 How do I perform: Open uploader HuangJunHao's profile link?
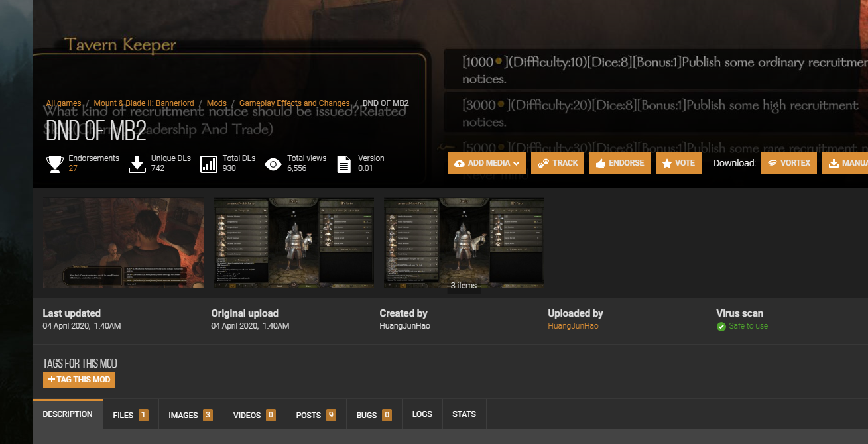click(573, 326)
